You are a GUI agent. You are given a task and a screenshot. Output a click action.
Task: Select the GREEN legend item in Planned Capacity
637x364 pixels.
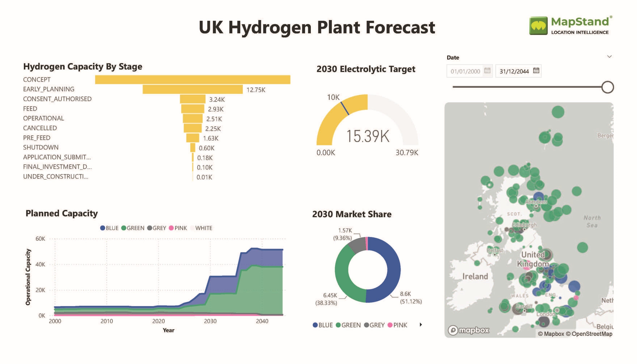click(x=133, y=228)
